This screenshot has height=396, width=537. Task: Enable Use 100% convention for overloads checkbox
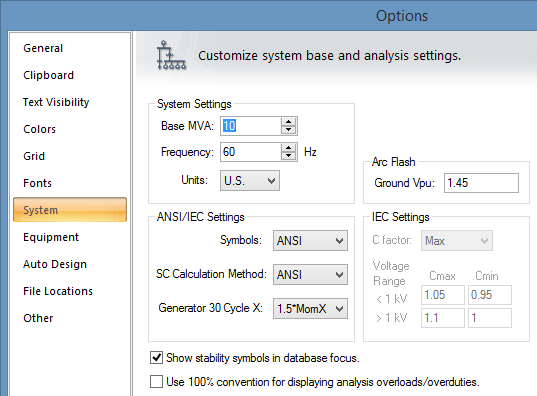pyautogui.click(x=157, y=382)
